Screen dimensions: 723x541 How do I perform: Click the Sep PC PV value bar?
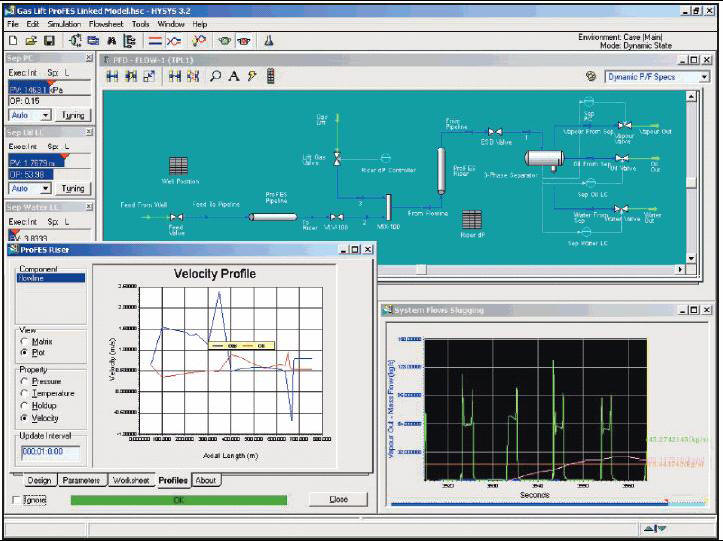pyautogui.click(x=49, y=89)
